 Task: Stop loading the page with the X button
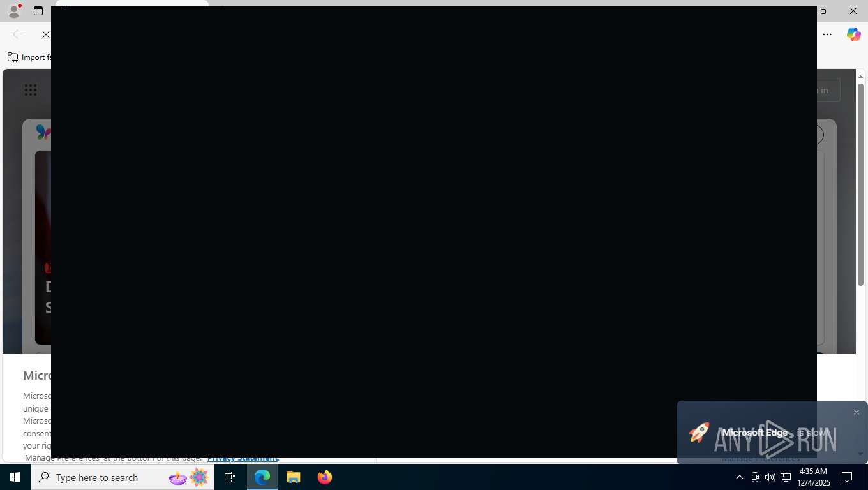[46, 34]
